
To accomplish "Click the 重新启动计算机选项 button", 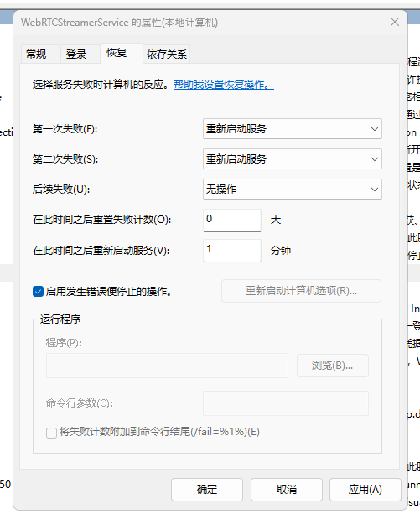I will (301, 291).
